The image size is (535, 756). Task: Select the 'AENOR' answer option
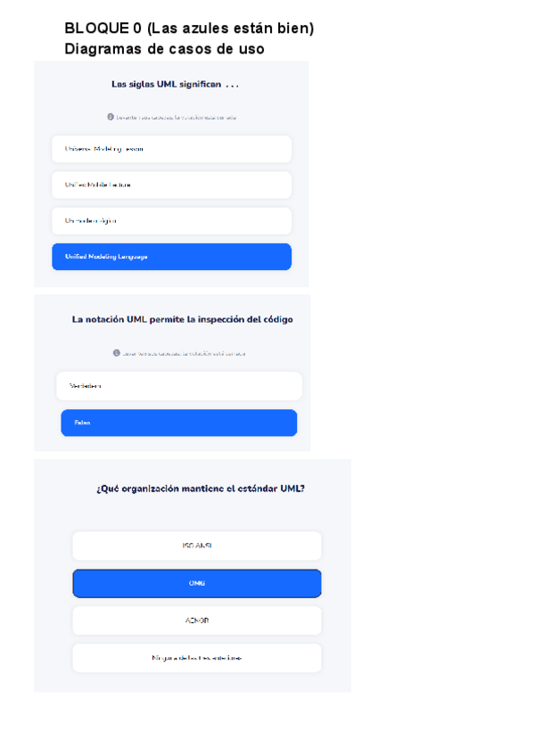pyautogui.click(x=196, y=620)
